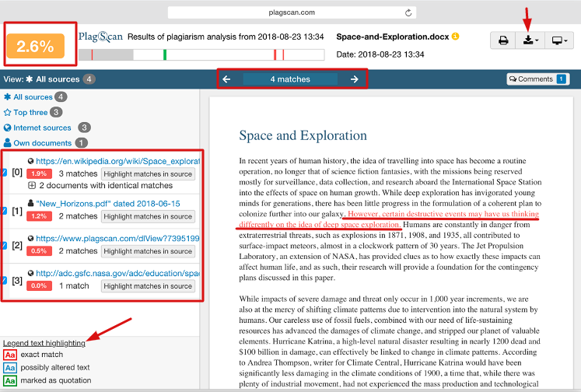581x392 pixels.
Task: Highlight matches in source for New_Horizons.pdf
Action: click(x=148, y=216)
